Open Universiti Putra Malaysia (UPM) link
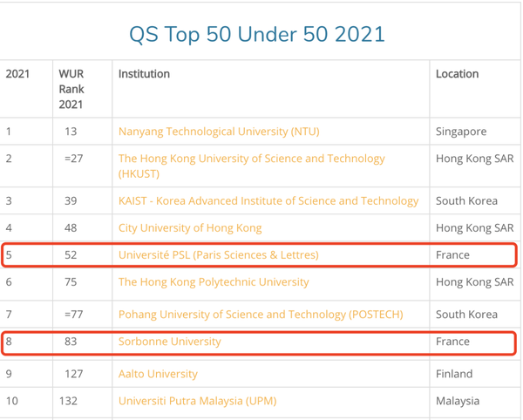The width and height of the screenshot is (523, 420). [x=198, y=401]
